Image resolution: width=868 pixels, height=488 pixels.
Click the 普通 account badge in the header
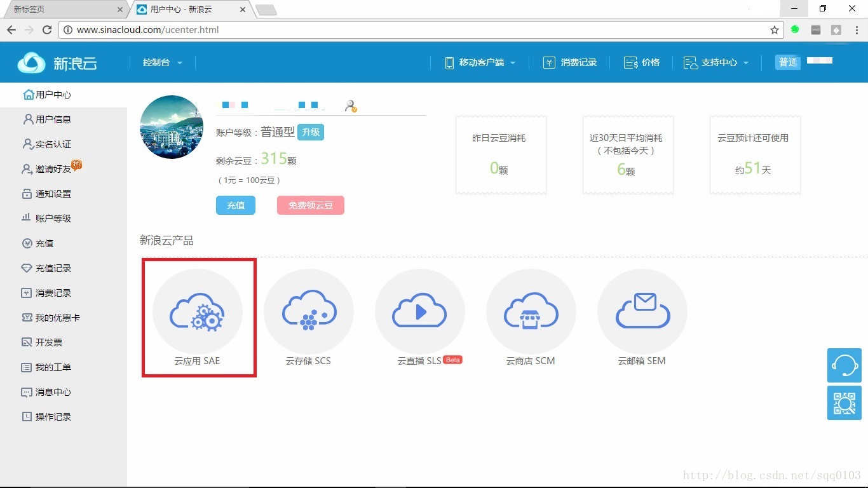(x=788, y=62)
